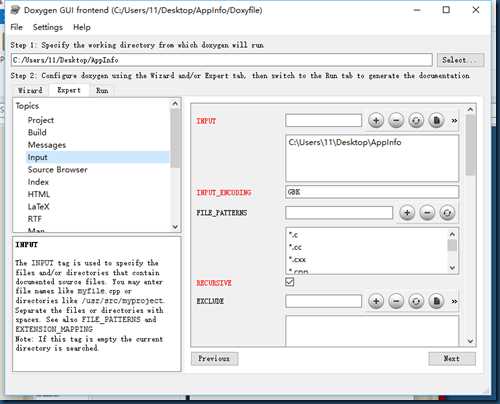Click Topics header in tree
Screen dimensions: 500x404
pyautogui.click(x=27, y=106)
